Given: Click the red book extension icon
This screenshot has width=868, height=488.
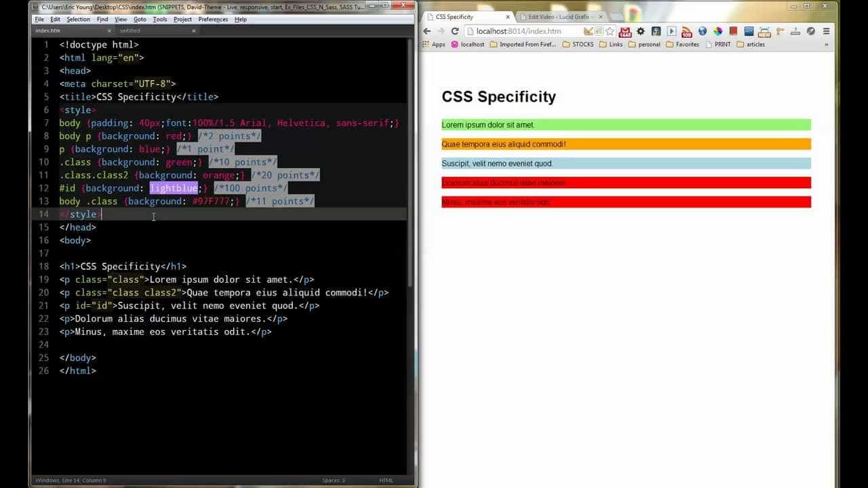Looking at the screenshot, I should coord(733,31).
